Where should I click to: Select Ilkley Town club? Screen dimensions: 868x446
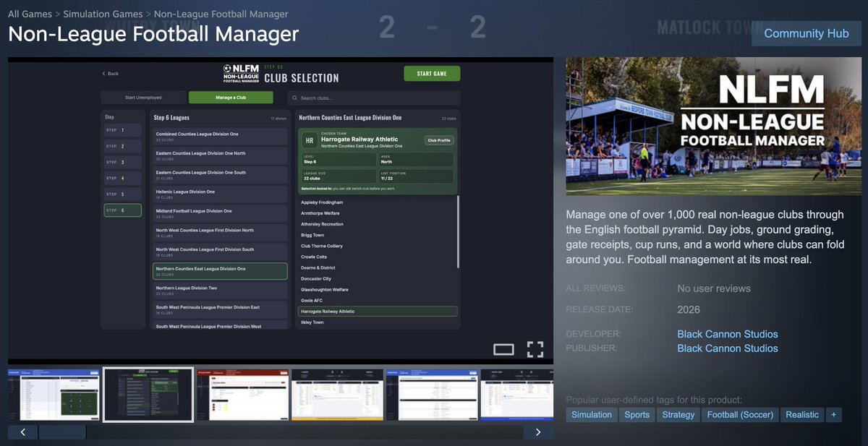[x=377, y=322]
